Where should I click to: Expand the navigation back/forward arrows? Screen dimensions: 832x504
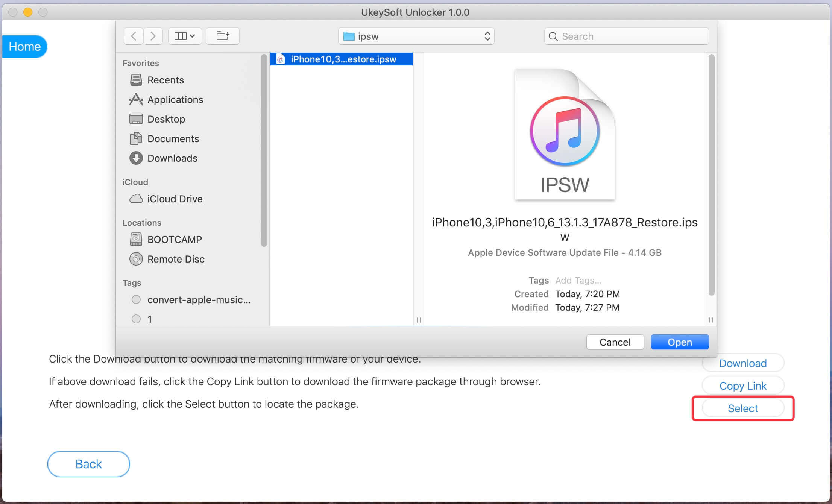point(142,36)
